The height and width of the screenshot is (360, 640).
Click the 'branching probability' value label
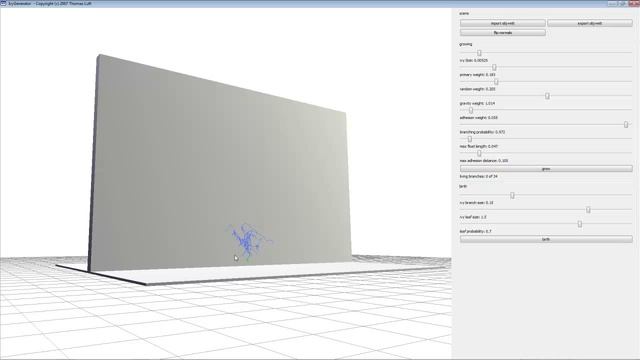click(482, 132)
